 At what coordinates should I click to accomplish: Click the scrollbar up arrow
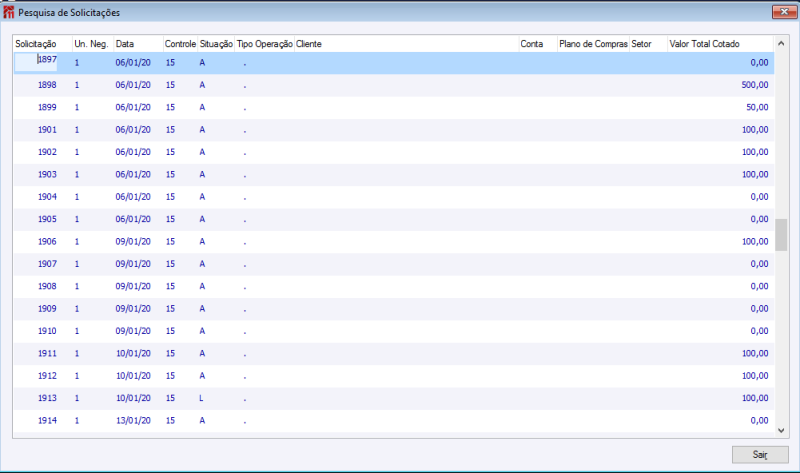781,44
